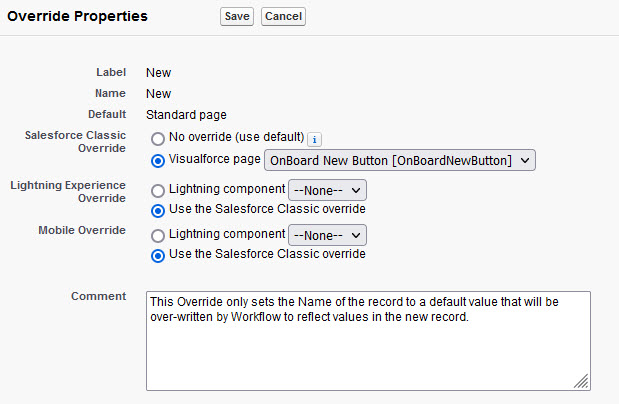The image size is (619, 404).
Task: Expand the Mobile Override component --None-- dropdown
Action: point(328,235)
